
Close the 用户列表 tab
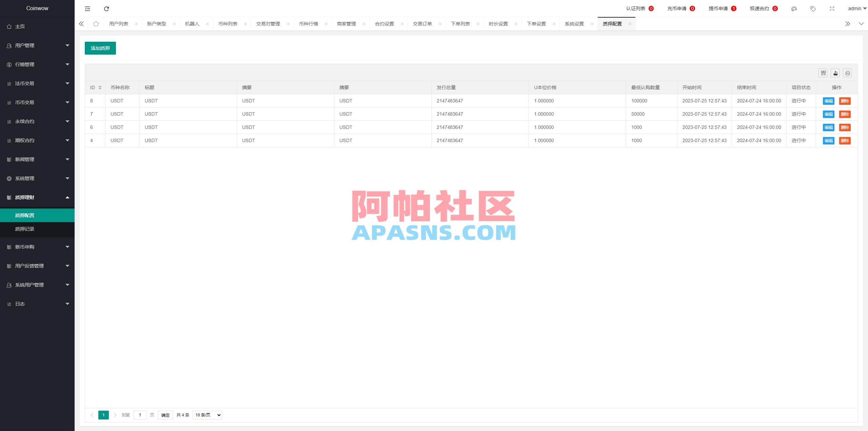[136, 24]
